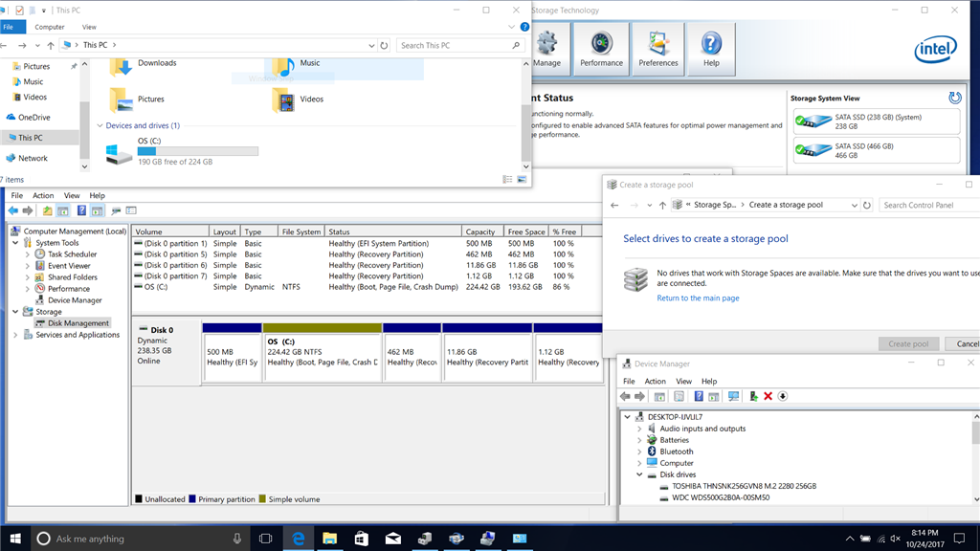Click the Intel Rapid Storage Help icon

tap(711, 49)
